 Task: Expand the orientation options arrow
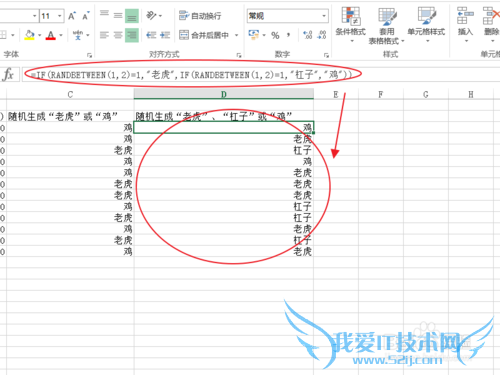160,16
